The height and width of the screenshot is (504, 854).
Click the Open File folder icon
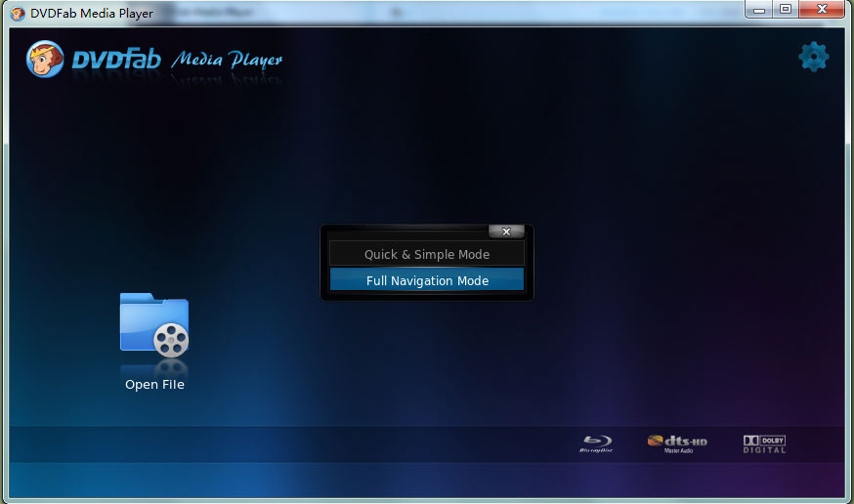point(153,323)
